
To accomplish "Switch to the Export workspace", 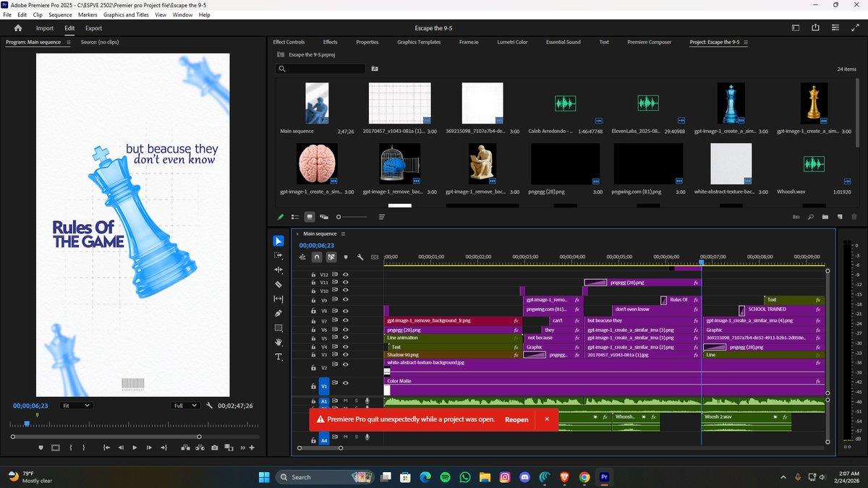I will point(93,28).
